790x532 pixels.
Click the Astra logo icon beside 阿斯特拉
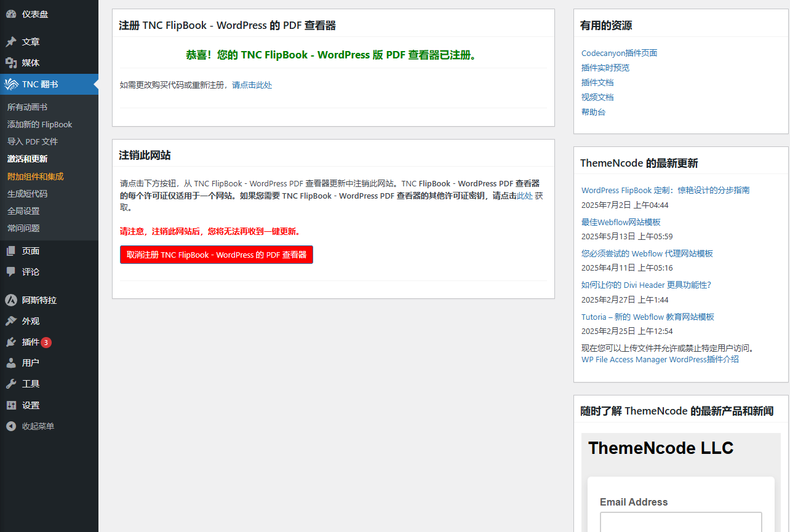(11, 300)
